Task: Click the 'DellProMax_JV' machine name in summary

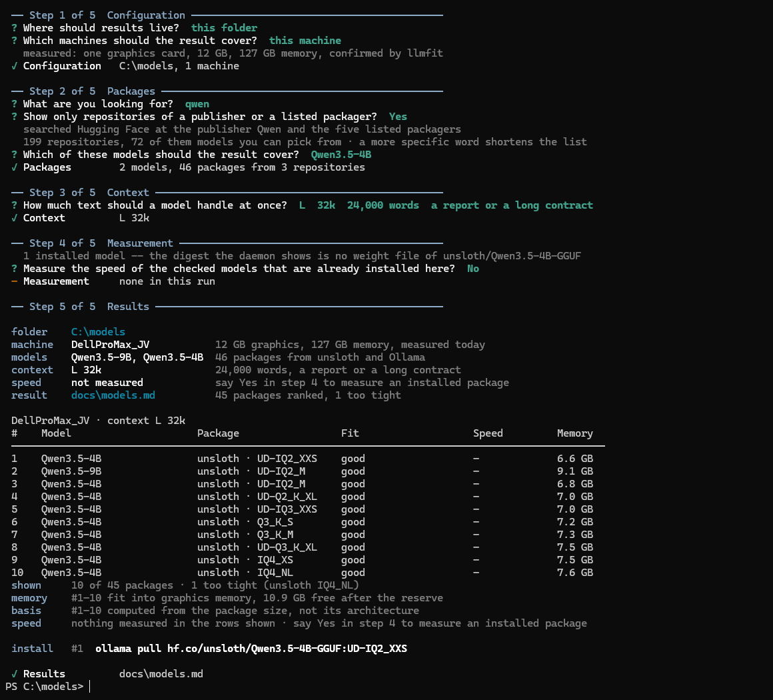Action: [110, 344]
